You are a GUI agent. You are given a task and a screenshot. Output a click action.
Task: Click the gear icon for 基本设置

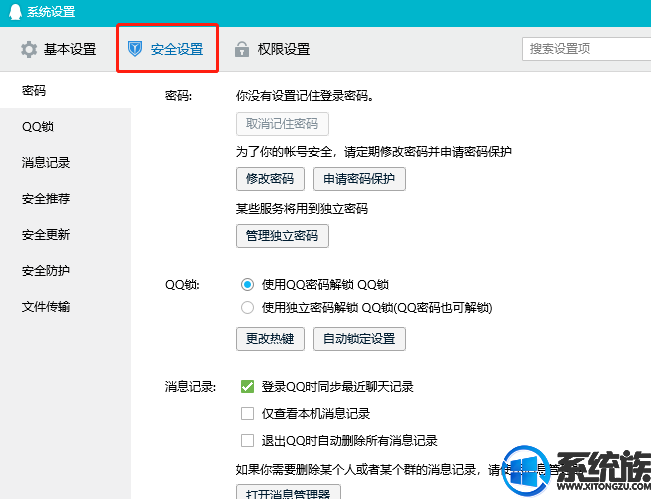pos(29,49)
